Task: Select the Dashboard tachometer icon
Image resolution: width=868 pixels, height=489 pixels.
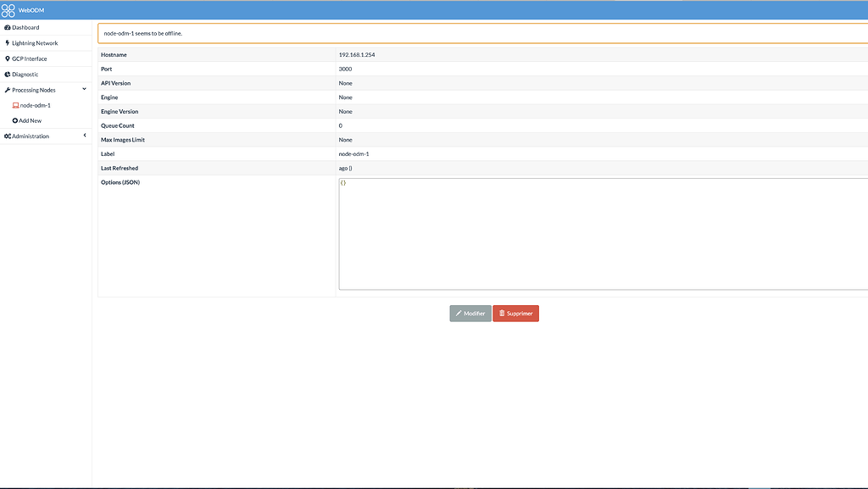Action: [x=8, y=26]
